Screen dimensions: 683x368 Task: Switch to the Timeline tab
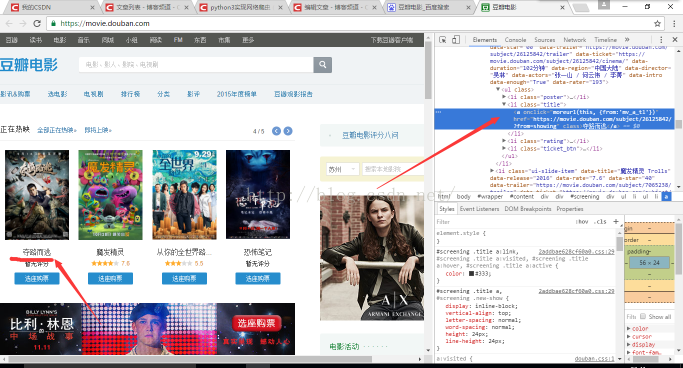605,40
